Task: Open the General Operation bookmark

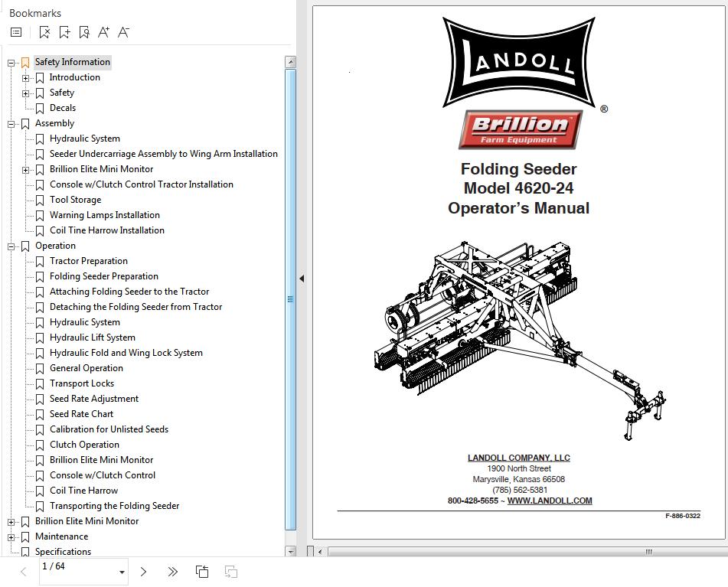Action: [87, 368]
